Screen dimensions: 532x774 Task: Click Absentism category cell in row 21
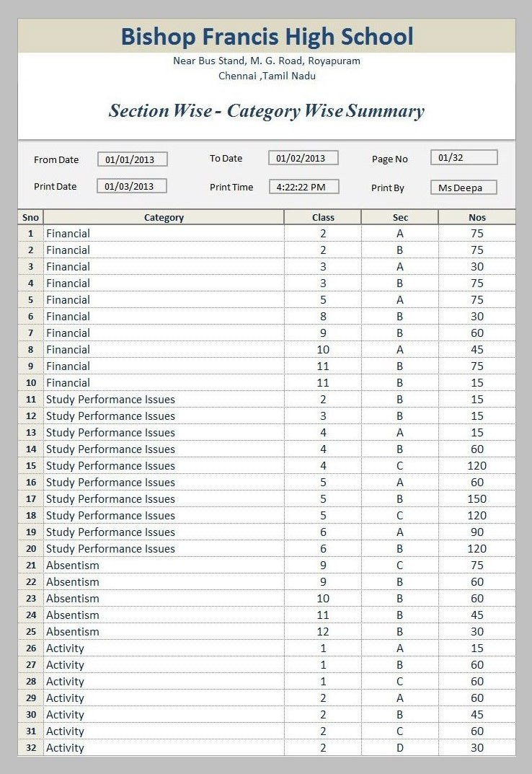[x=73, y=566]
